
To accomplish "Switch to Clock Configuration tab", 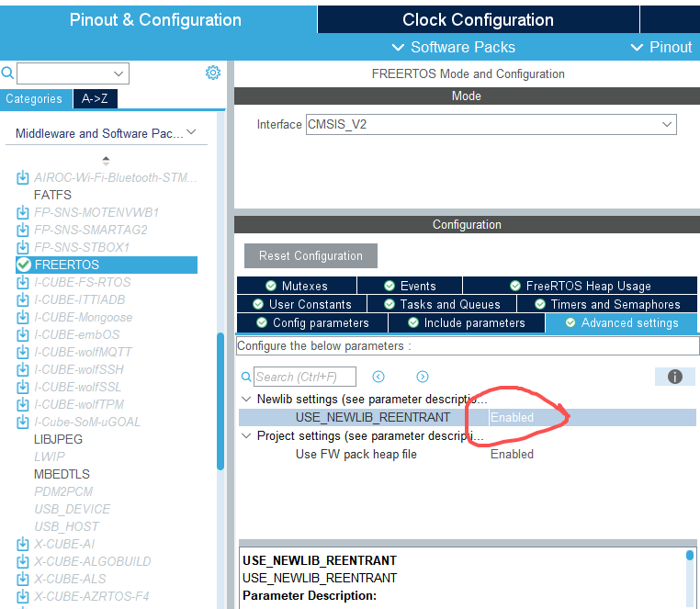I will pyautogui.click(x=478, y=20).
